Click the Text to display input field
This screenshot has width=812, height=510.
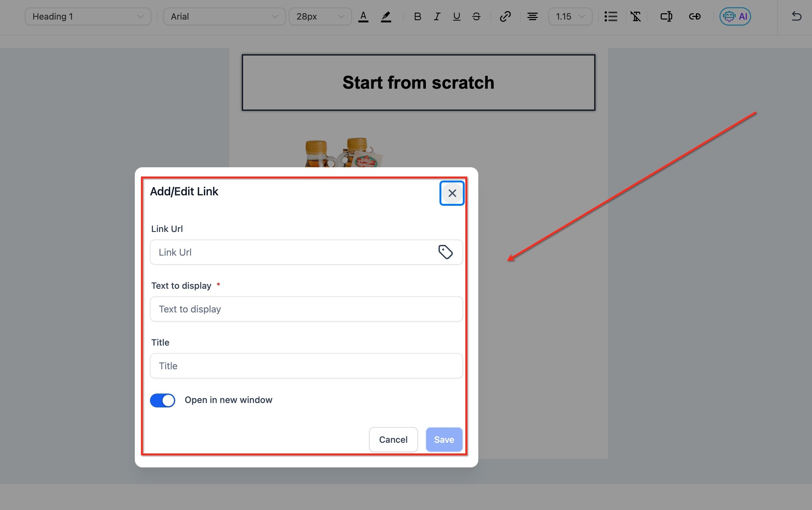(x=306, y=309)
